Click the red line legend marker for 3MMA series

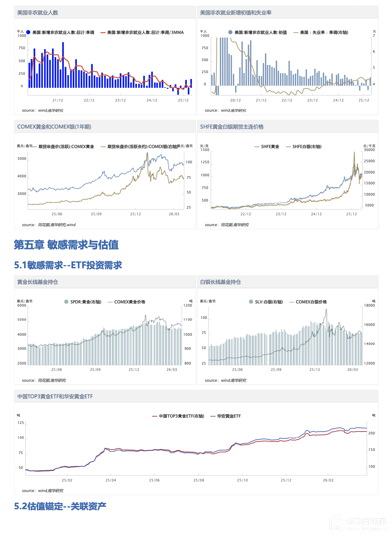[x=103, y=33]
